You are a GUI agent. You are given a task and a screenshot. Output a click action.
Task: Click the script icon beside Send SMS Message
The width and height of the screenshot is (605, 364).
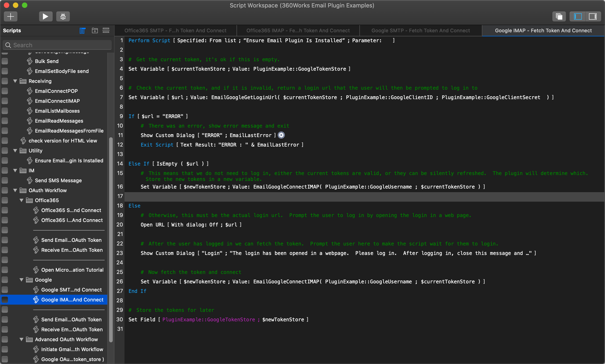pos(30,180)
